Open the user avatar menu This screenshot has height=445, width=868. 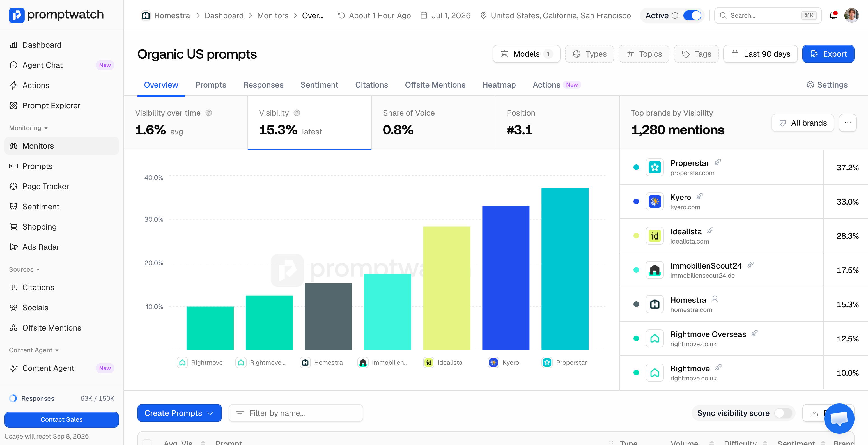pyautogui.click(x=851, y=15)
